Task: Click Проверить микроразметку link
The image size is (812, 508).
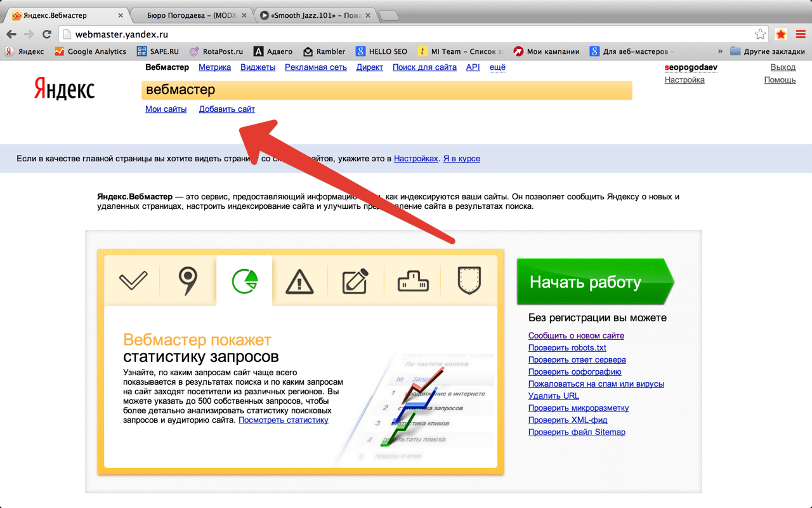Action: click(579, 408)
